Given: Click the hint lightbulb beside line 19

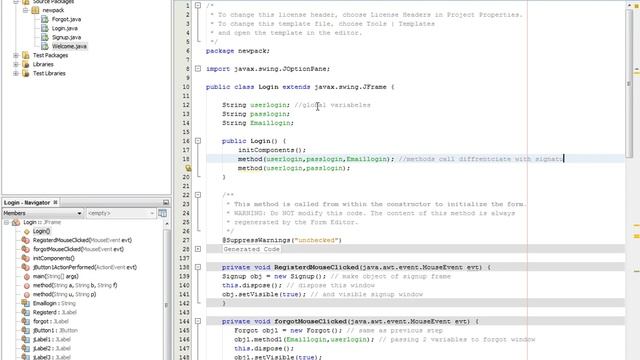Looking at the screenshot, I should point(188,168).
